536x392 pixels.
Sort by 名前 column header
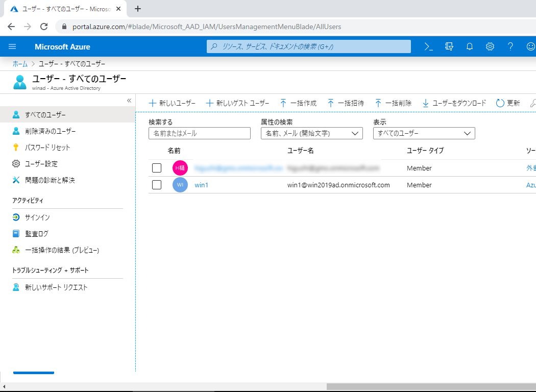click(174, 151)
